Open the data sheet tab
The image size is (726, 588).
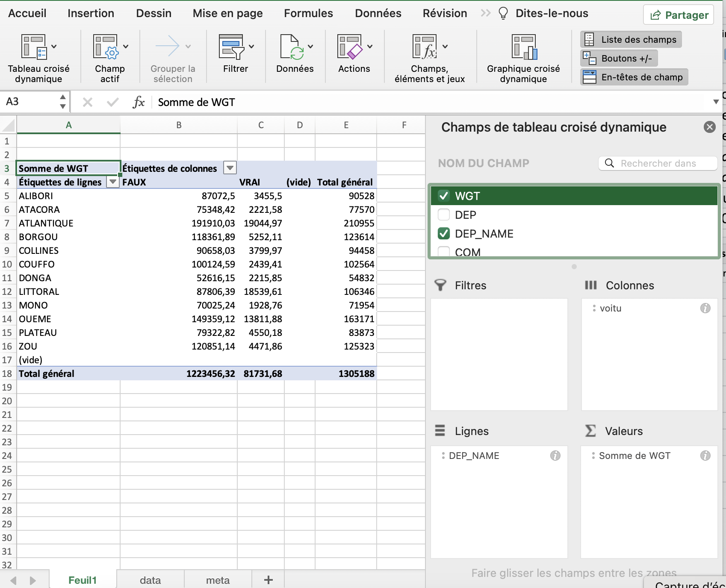(150, 580)
